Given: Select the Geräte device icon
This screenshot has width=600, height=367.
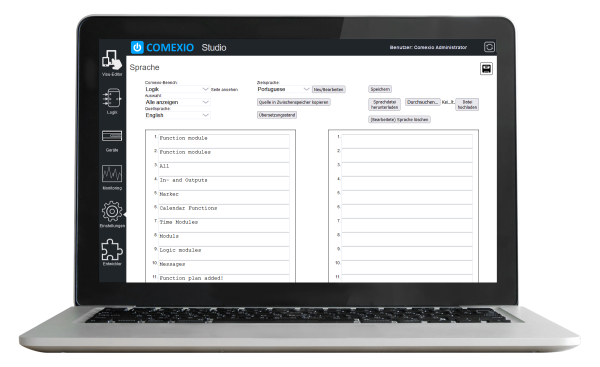Looking at the screenshot, I should (112, 140).
